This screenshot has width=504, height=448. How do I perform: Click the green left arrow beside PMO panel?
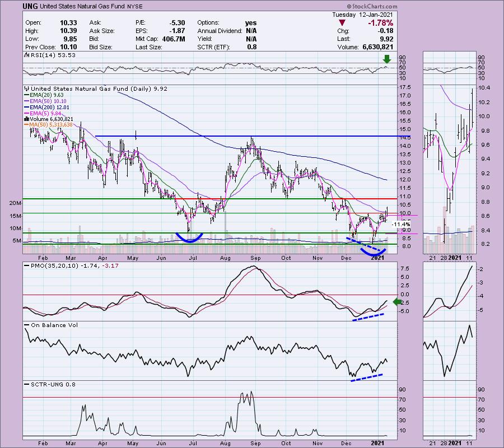click(398, 302)
